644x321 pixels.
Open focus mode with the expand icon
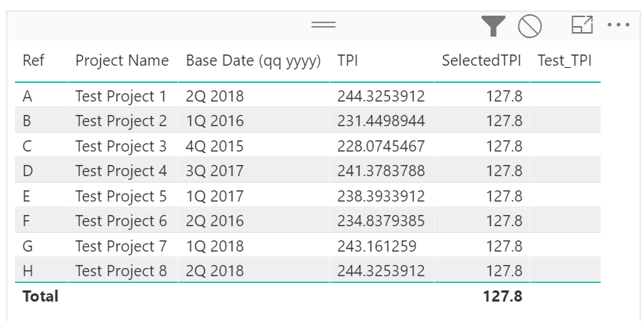582,25
